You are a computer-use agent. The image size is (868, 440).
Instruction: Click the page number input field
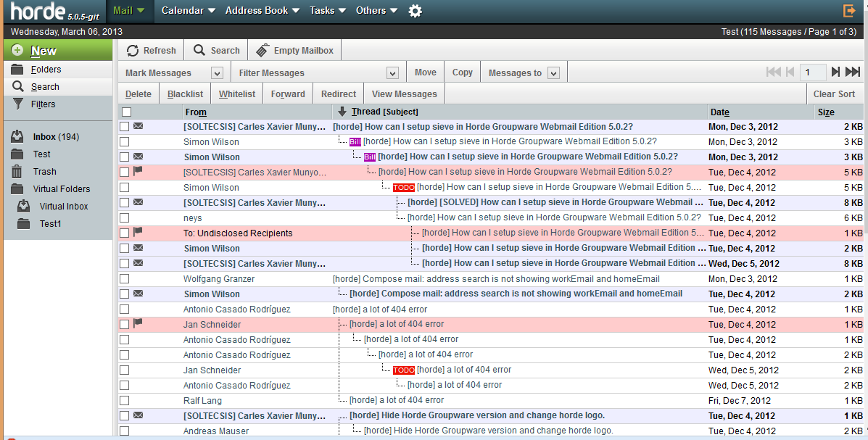[x=813, y=72]
